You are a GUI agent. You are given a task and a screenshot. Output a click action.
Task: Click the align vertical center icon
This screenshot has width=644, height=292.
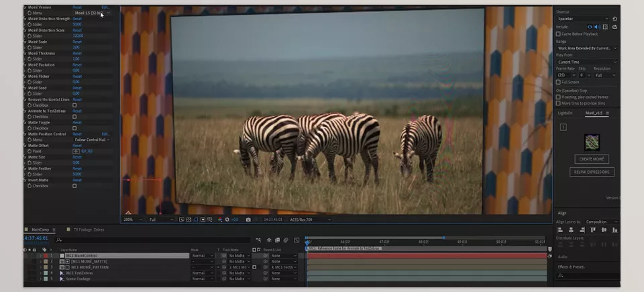[604, 230]
